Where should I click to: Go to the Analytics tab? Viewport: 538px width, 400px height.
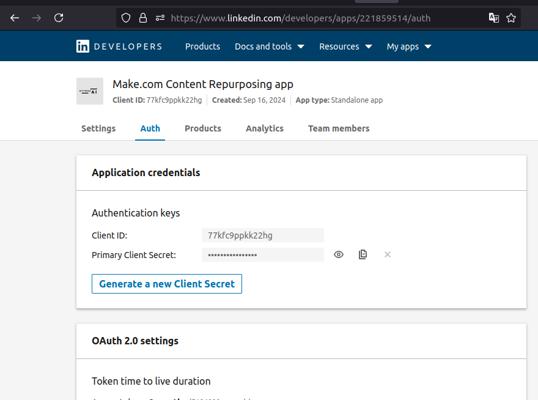[265, 129]
